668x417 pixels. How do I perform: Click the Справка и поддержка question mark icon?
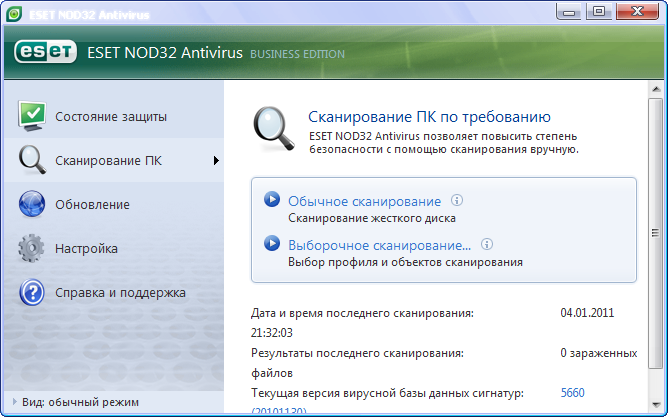[x=32, y=292]
